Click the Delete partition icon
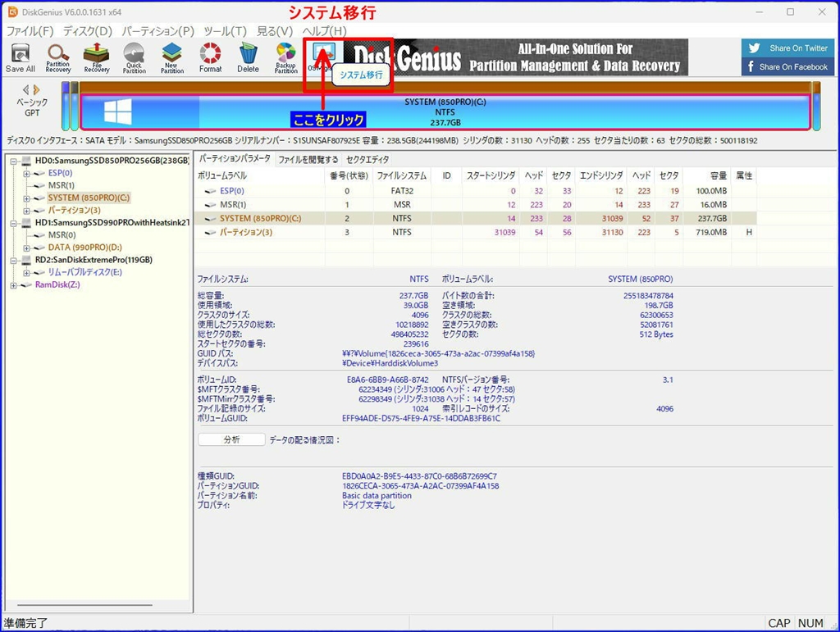This screenshot has height=632, width=840. pyautogui.click(x=248, y=57)
